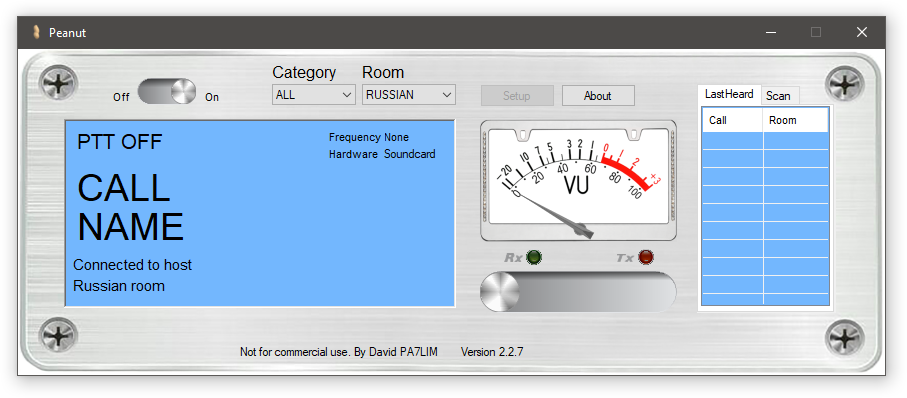The image size is (907, 398).
Task: Click the Peanut app icon in title bar
Action: [36, 32]
